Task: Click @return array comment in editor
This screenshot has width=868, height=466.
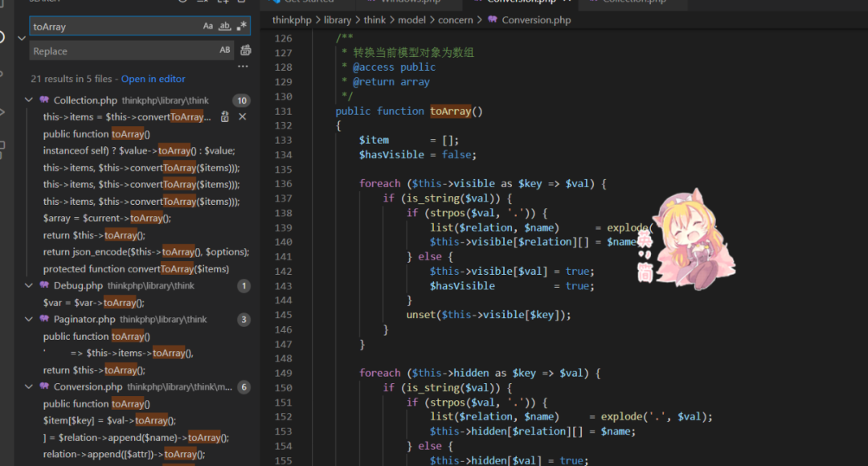Action: point(391,82)
